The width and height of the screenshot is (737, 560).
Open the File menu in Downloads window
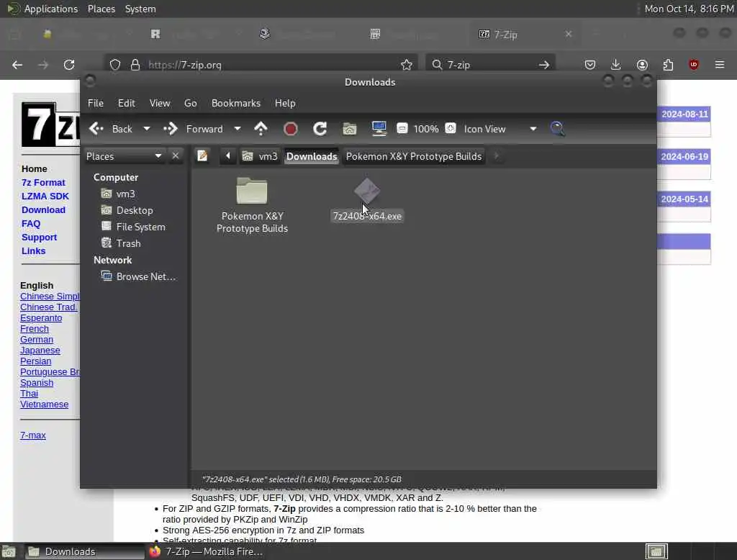[96, 103]
